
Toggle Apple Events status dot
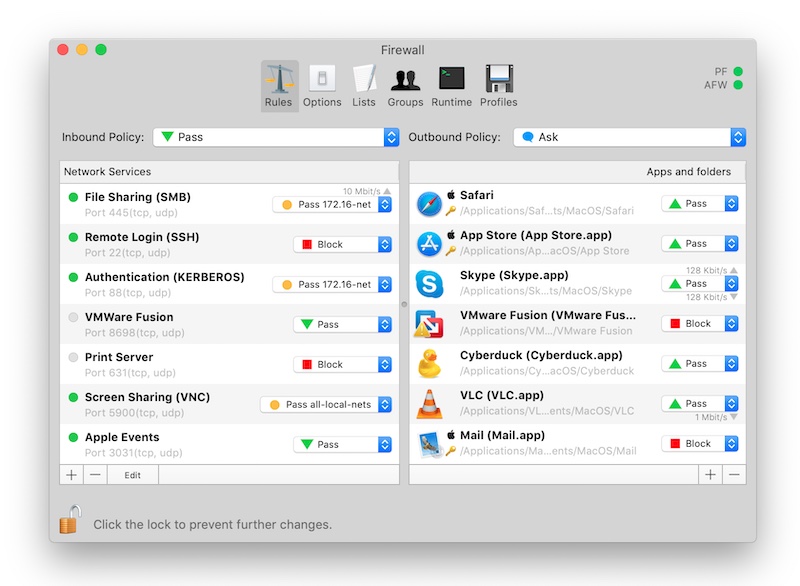(73, 437)
